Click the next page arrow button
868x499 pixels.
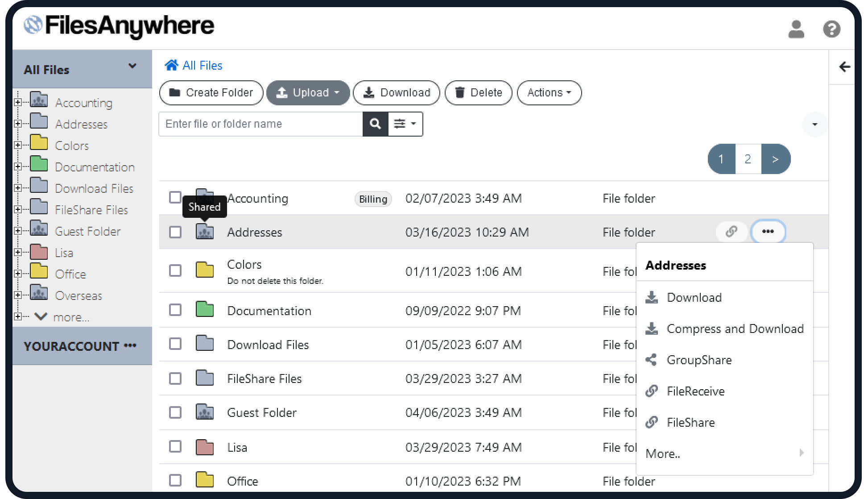[x=776, y=159]
